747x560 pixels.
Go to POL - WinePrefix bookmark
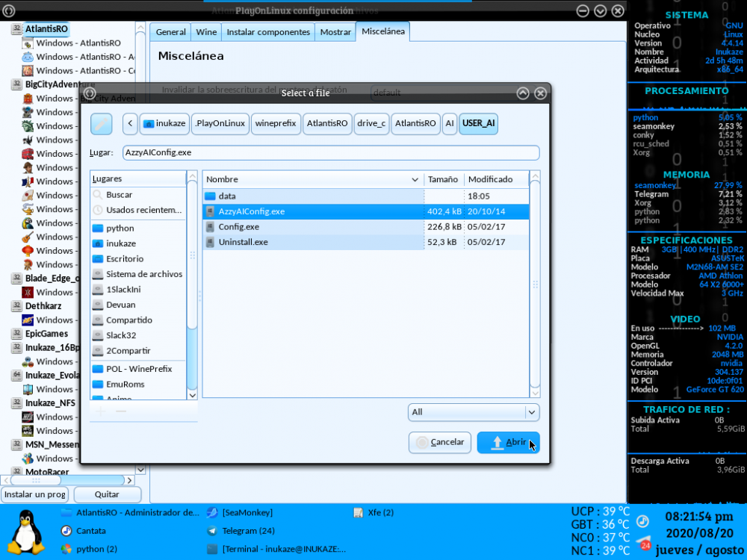(x=138, y=369)
